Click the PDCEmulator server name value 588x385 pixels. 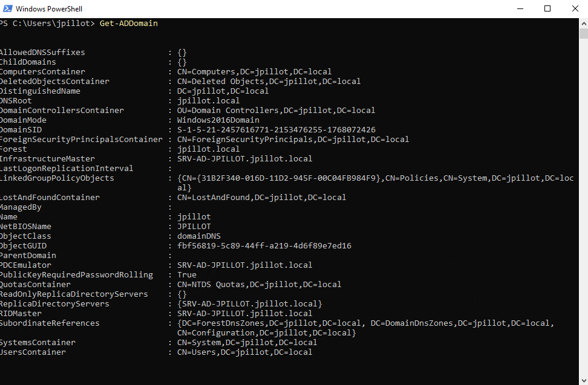click(x=245, y=265)
